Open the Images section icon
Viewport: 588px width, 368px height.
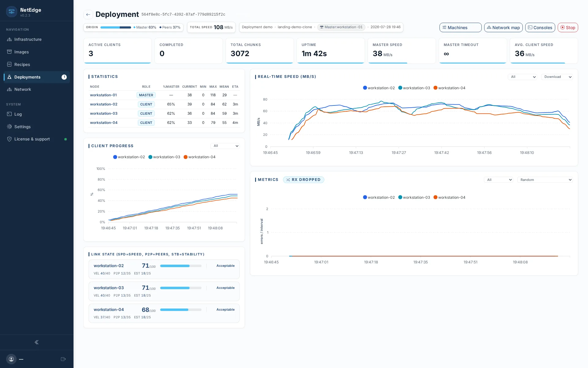pyautogui.click(x=9, y=52)
